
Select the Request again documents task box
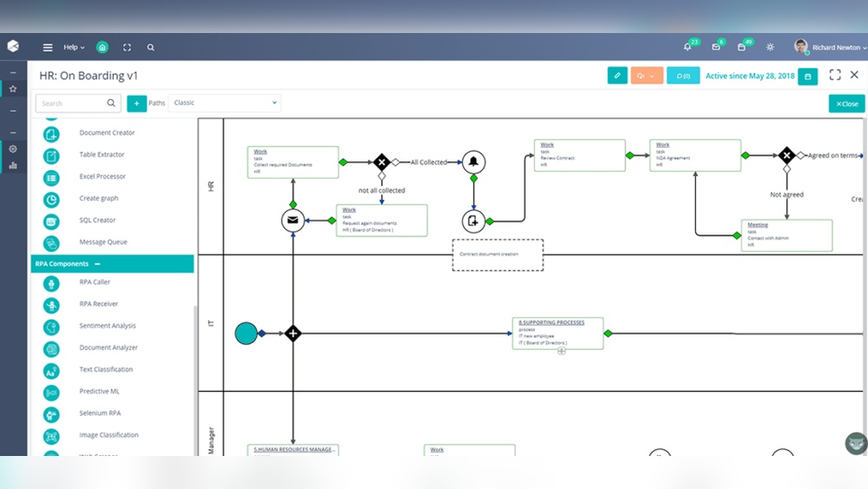point(382,221)
